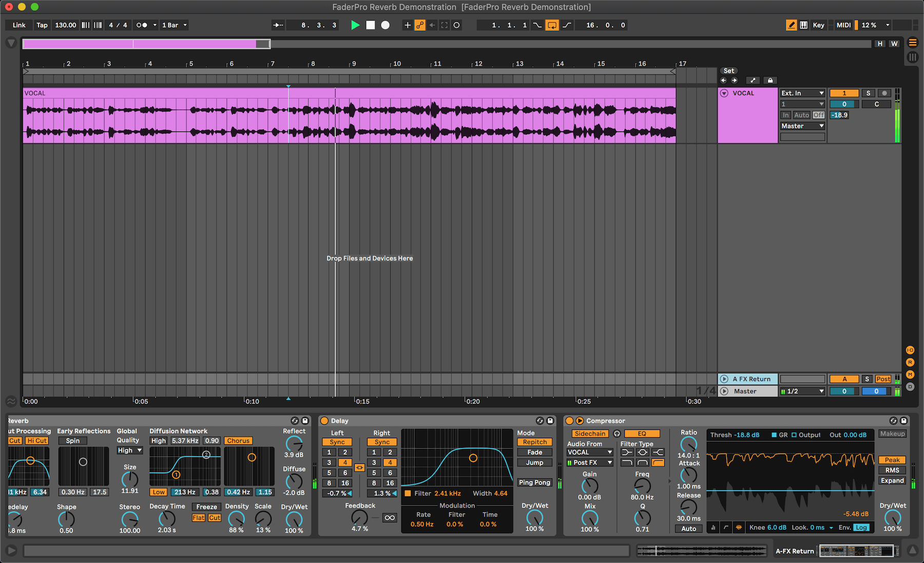The image size is (924, 563).
Task: Arm the VOCAL track for recording
Action: click(884, 93)
